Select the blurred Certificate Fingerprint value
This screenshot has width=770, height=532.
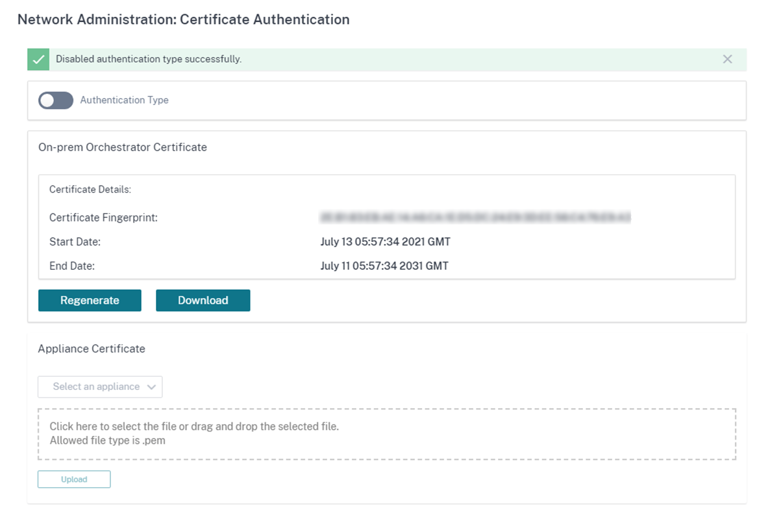point(475,217)
